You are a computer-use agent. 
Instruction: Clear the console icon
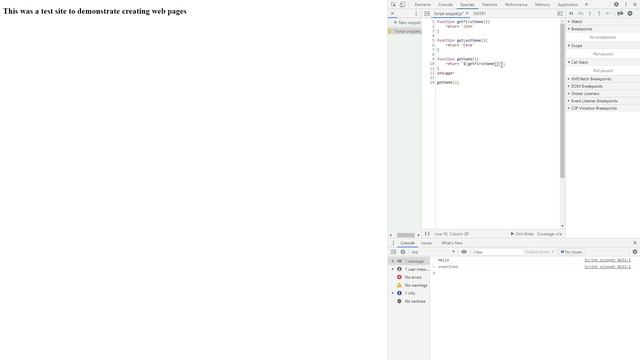coord(403,252)
